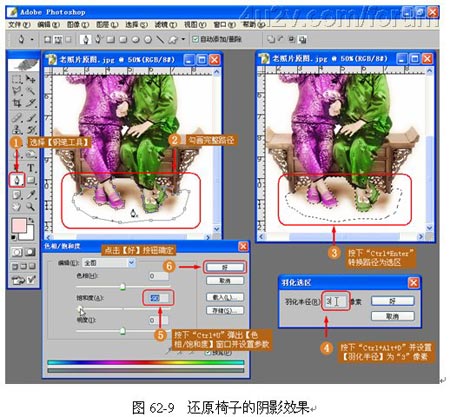Click Jump to ImageReady icon
Screen dimensions: 450x417
pyautogui.click(x=23, y=280)
